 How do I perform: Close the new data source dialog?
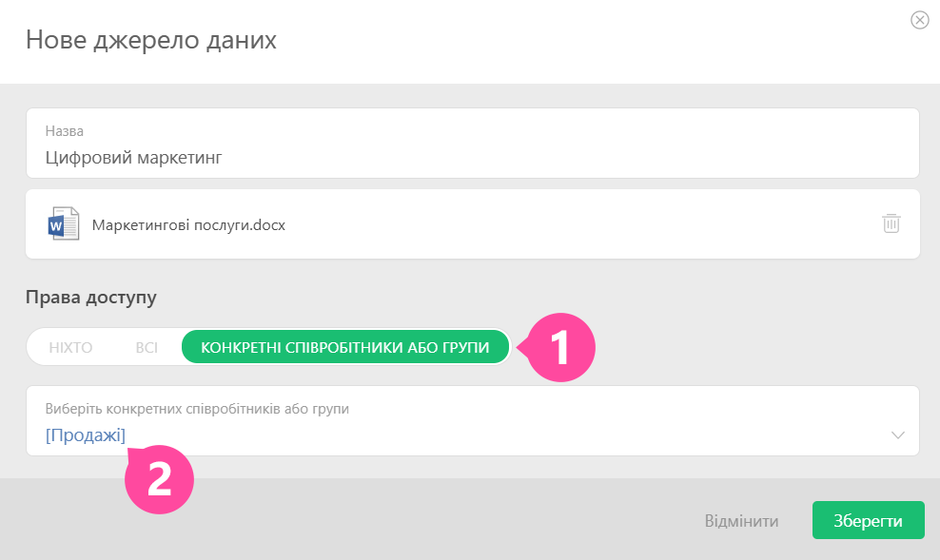(x=919, y=20)
